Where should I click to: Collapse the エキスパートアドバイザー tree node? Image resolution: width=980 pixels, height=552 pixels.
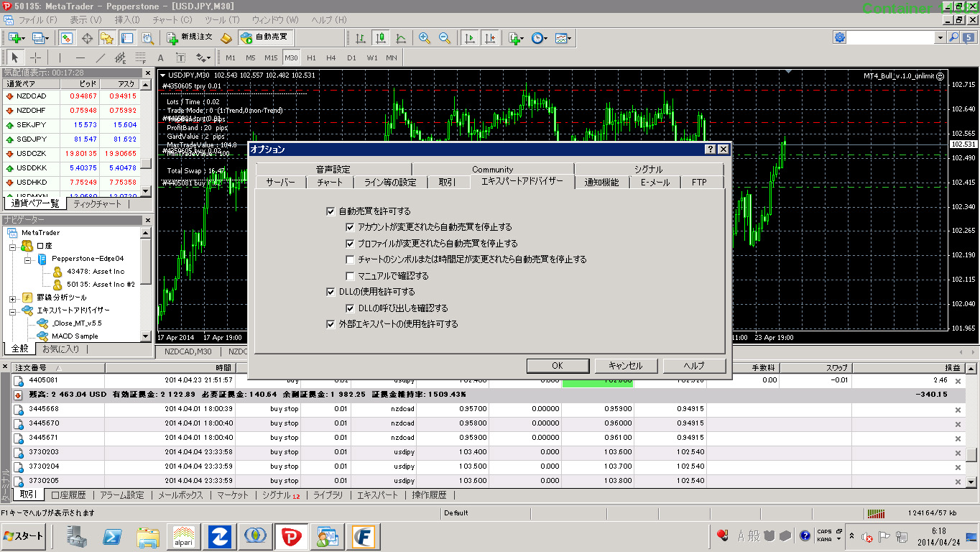pos(13,310)
